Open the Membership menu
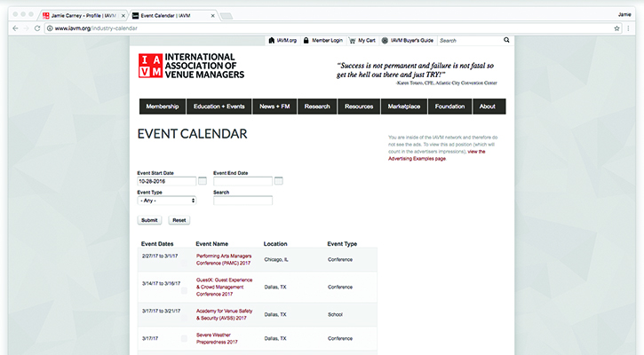Viewport: 644px width, 355px height. [x=163, y=106]
